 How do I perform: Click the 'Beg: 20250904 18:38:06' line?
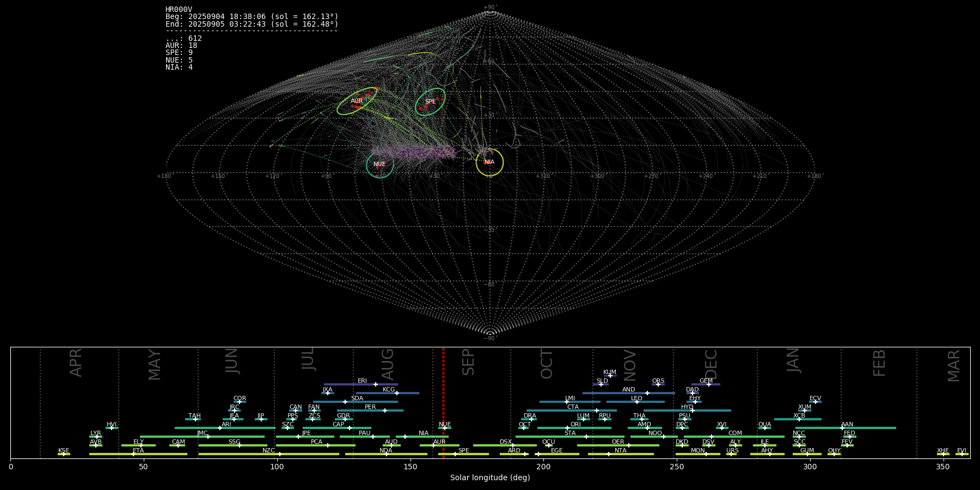[x=252, y=17]
